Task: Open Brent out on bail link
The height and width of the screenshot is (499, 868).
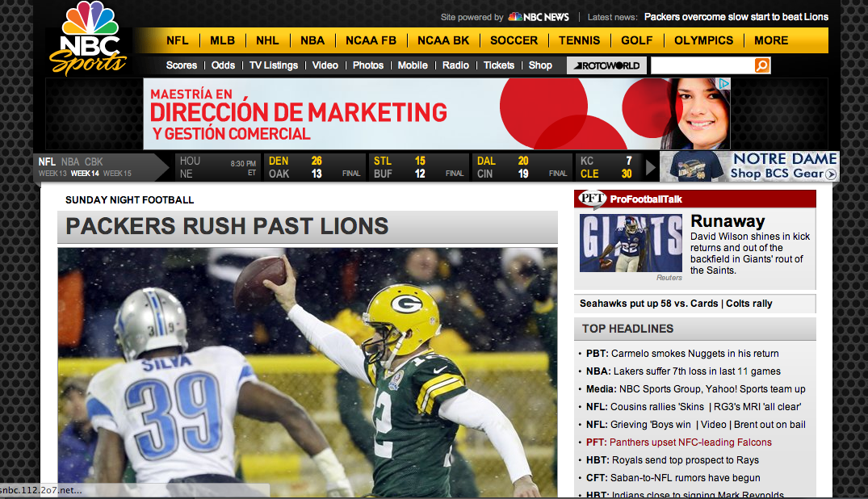Action: pos(769,424)
